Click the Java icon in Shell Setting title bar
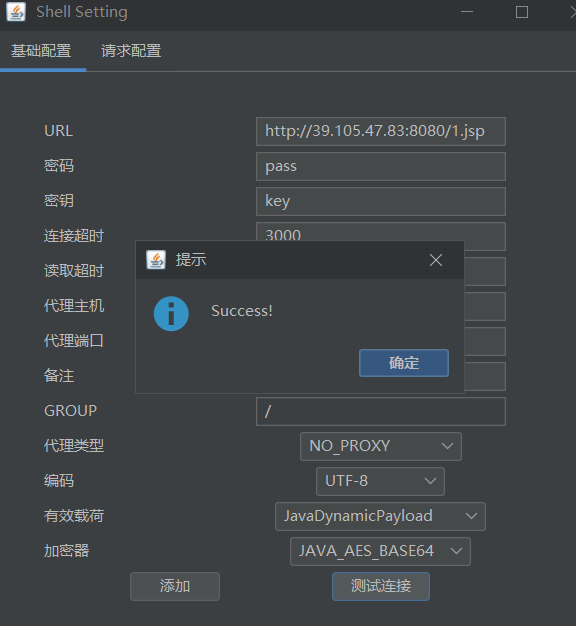Screen dimensions: 576x626 [16, 12]
